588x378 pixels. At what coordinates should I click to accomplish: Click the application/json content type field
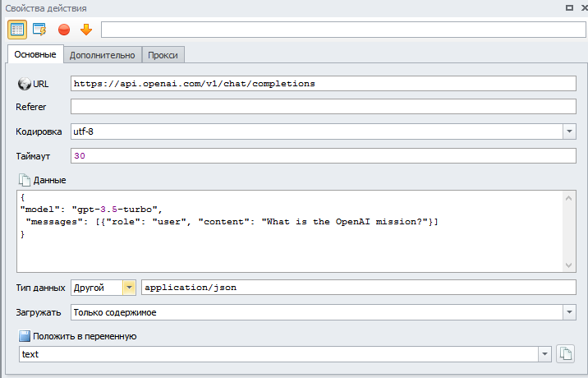coord(358,288)
